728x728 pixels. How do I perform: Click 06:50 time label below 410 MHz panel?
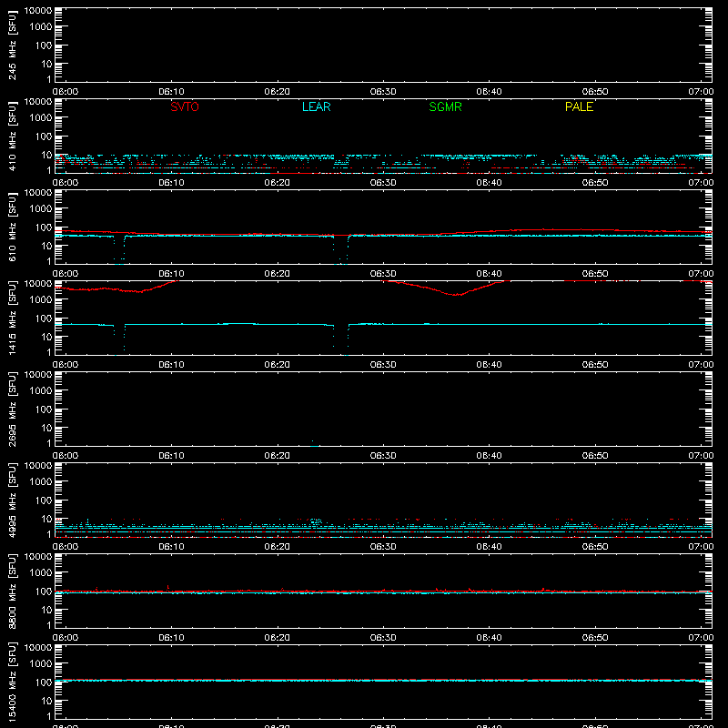(595, 183)
